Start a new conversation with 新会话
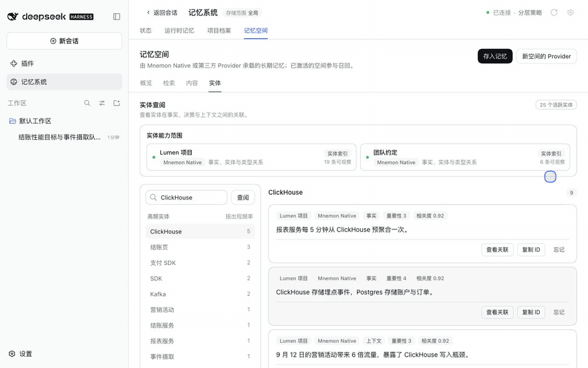 64,41
